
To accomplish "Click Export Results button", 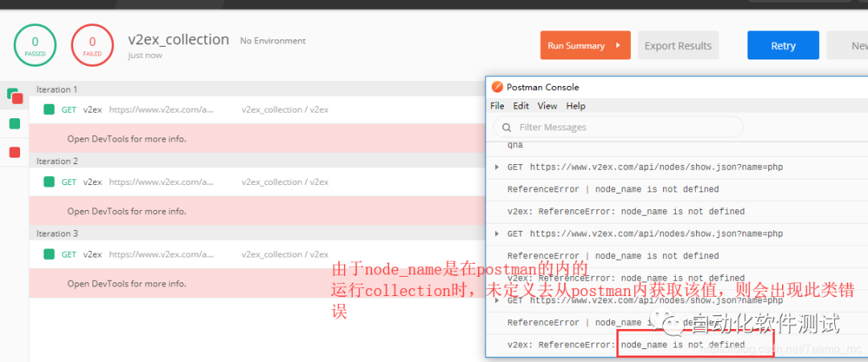I will [x=678, y=46].
